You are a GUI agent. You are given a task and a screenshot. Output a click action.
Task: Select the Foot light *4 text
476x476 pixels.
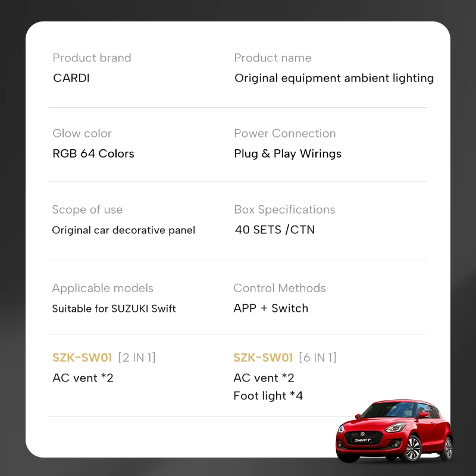pos(268,396)
